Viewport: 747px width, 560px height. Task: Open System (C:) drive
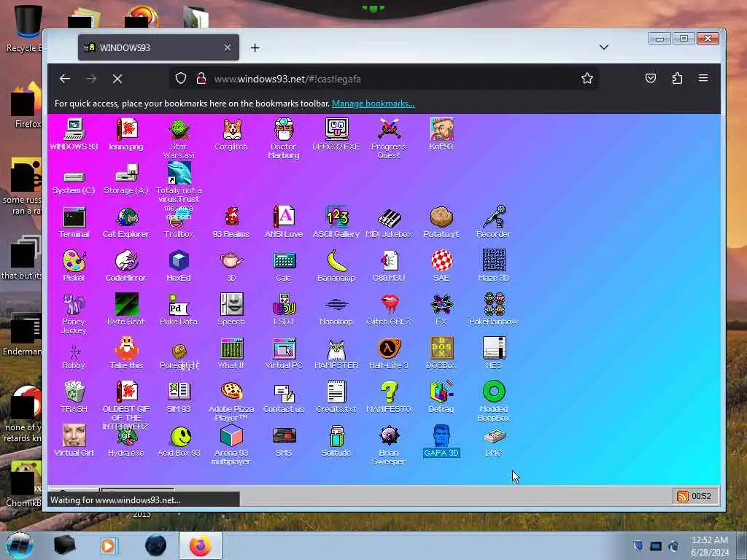(x=74, y=182)
